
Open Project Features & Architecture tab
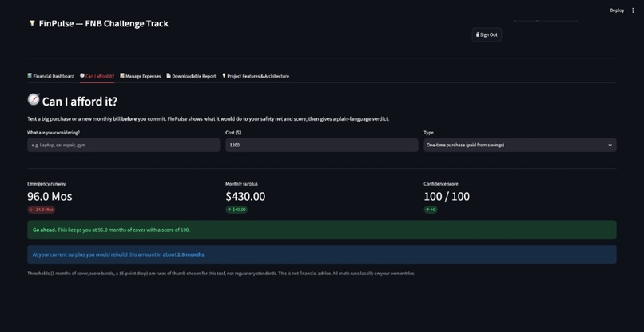click(x=256, y=76)
